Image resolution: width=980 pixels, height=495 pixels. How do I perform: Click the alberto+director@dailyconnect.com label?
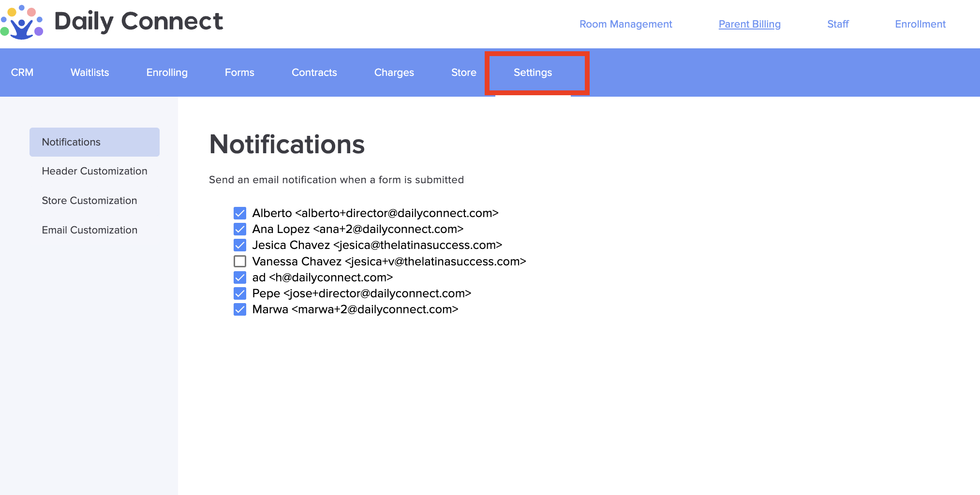pyautogui.click(x=375, y=213)
